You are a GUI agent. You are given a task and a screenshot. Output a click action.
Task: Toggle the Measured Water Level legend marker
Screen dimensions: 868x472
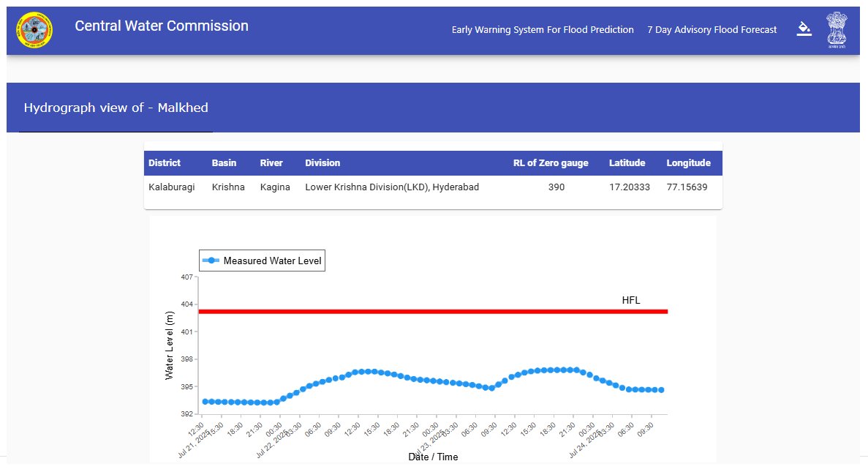click(211, 261)
